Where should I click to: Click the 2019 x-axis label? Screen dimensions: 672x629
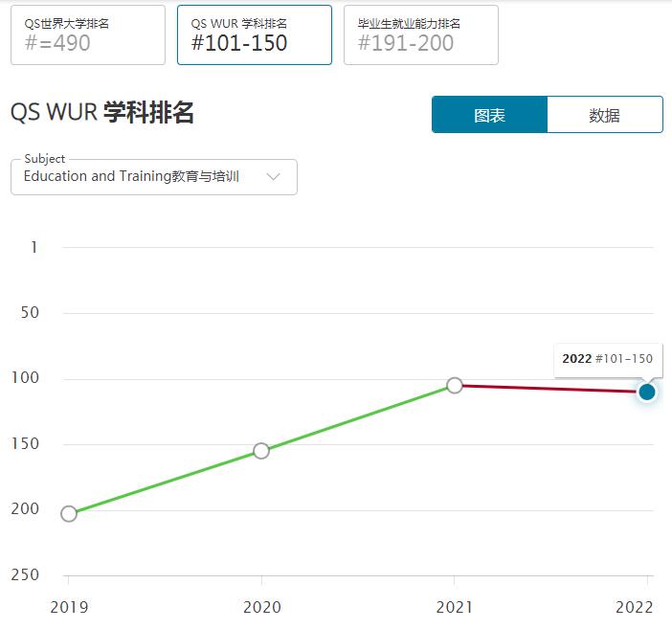coord(68,607)
